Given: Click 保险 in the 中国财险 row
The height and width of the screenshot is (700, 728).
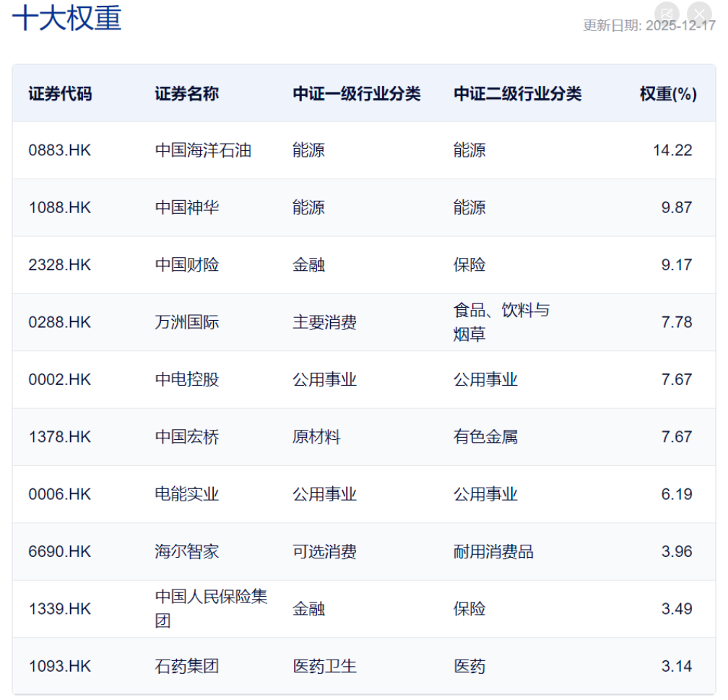Looking at the screenshot, I should click(469, 265).
